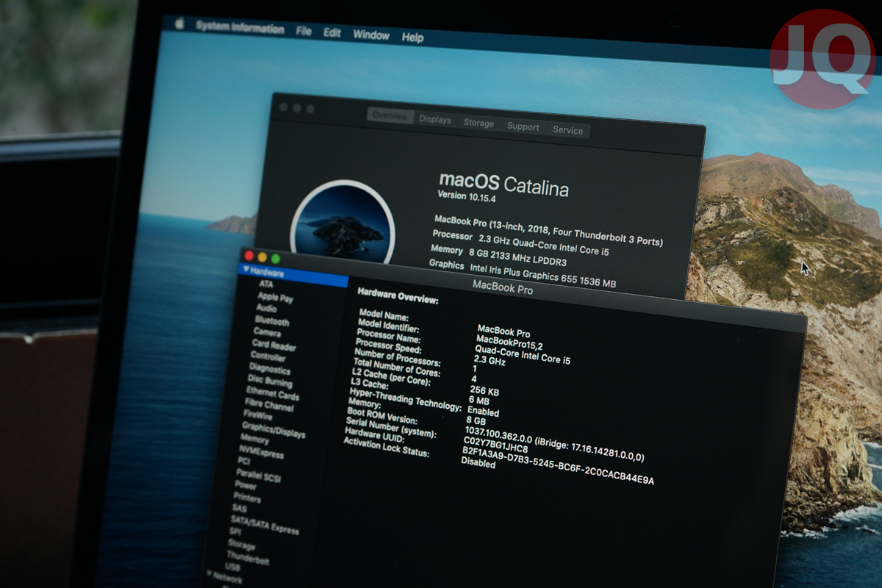Collapse the Network section triangle
Screen dimensions: 882x588
(x=209, y=573)
